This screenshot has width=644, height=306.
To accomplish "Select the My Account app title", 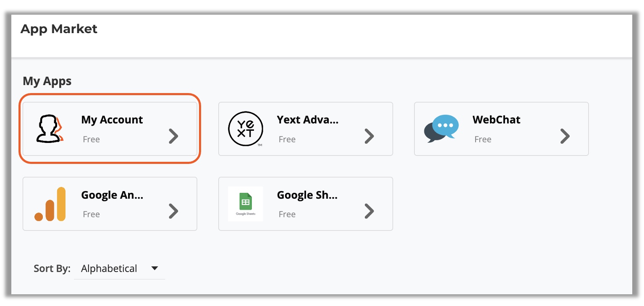I will tap(112, 120).
